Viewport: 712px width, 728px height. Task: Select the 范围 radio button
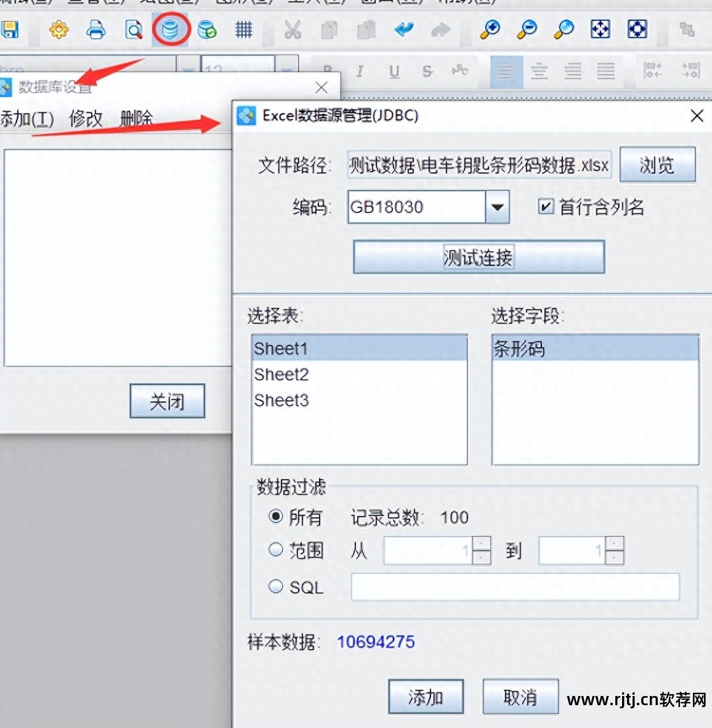pos(276,550)
